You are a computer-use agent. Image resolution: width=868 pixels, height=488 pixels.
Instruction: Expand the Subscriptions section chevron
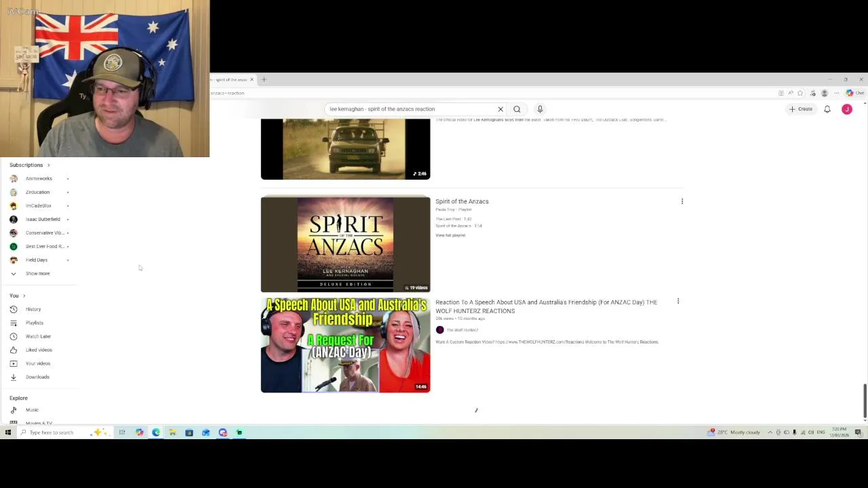pyautogui.click(x=48, y=165)
